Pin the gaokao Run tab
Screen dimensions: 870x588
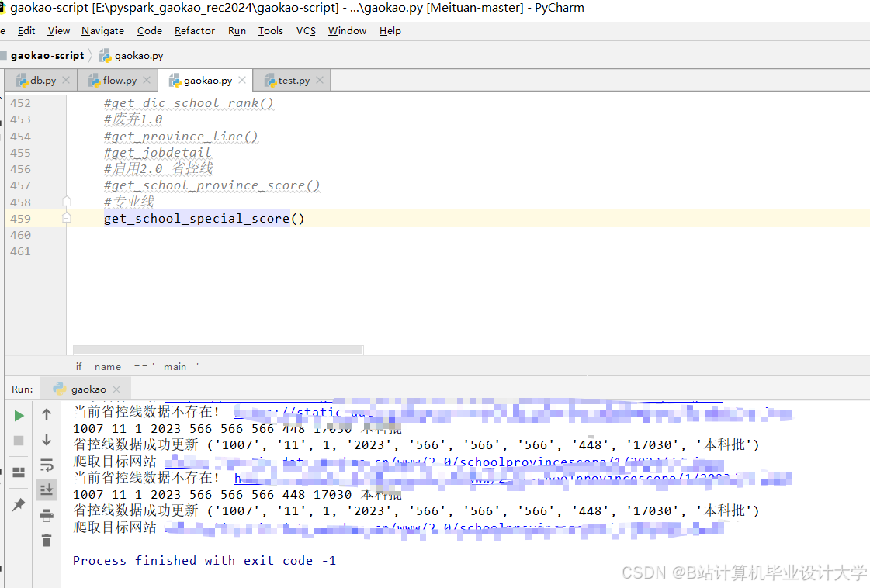coord(19,504)
